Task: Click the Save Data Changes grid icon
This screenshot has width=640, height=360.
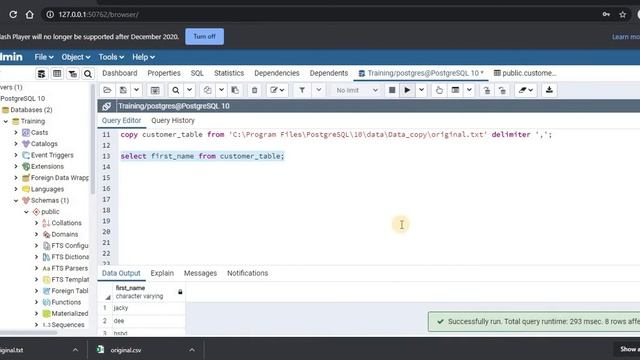Action: coord(155,90)
